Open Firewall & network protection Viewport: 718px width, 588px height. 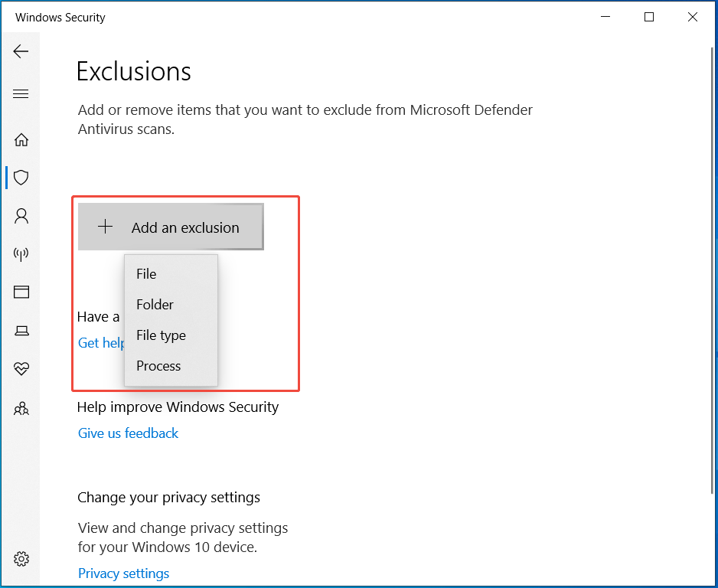click(21, 253)
